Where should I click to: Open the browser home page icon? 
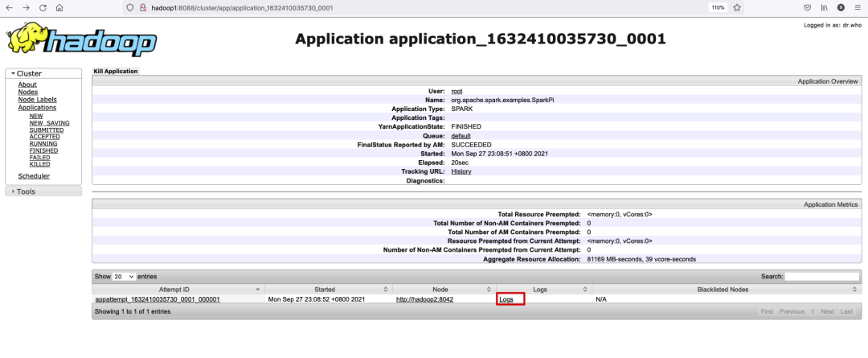point(59,8)
